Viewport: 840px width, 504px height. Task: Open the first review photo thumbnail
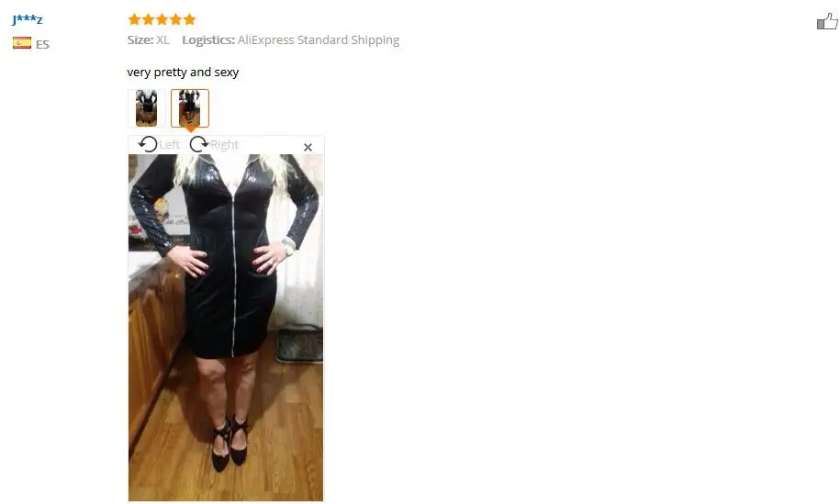(146, 108)
